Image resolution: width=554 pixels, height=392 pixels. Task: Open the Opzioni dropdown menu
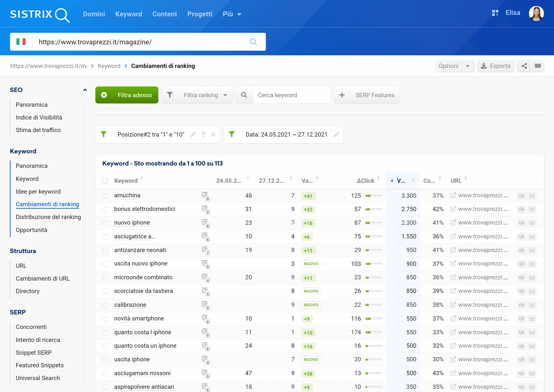click(x=453, y=66)
